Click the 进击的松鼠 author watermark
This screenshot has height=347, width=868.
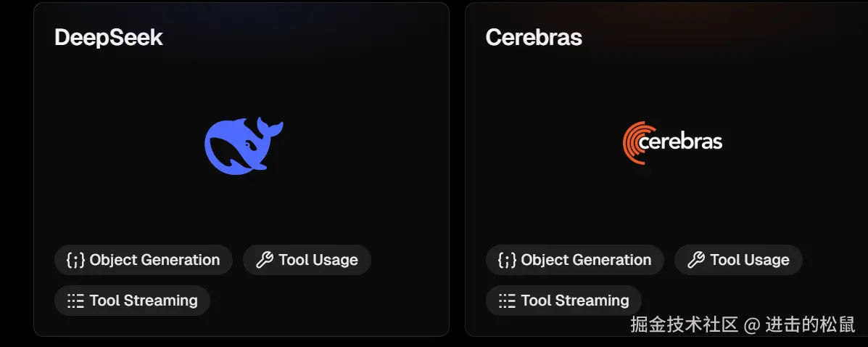[x=810, y=324]
